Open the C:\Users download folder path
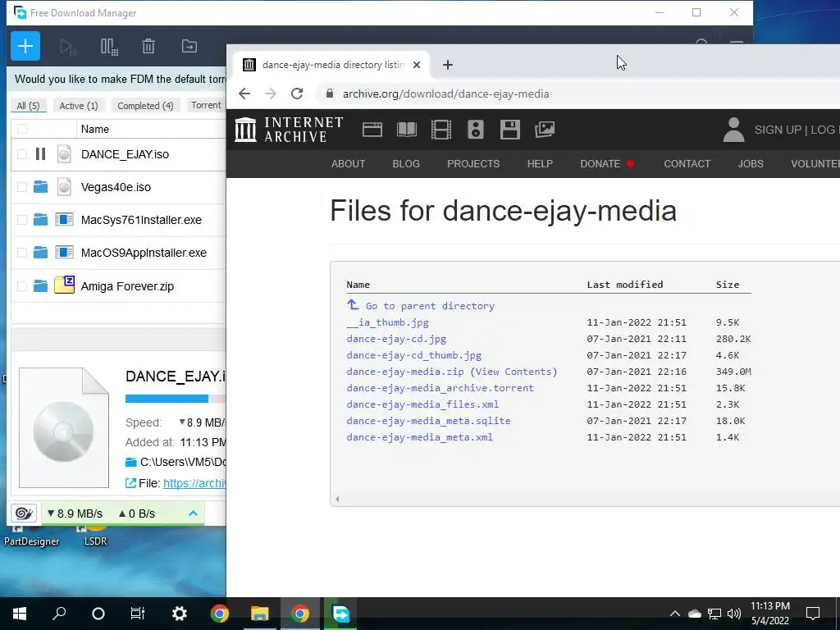Image resolution: width=840 pixels, height=630 pixels. point(183,462)
